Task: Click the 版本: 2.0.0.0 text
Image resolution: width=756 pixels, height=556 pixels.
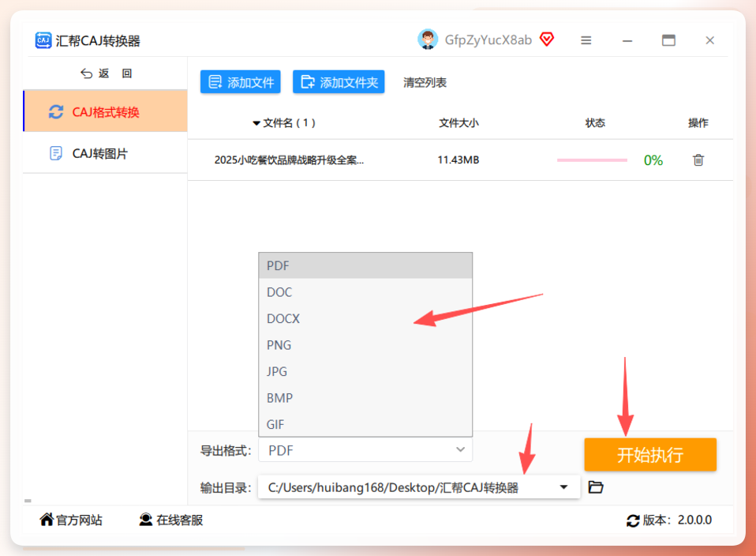Action: (677, 520)
